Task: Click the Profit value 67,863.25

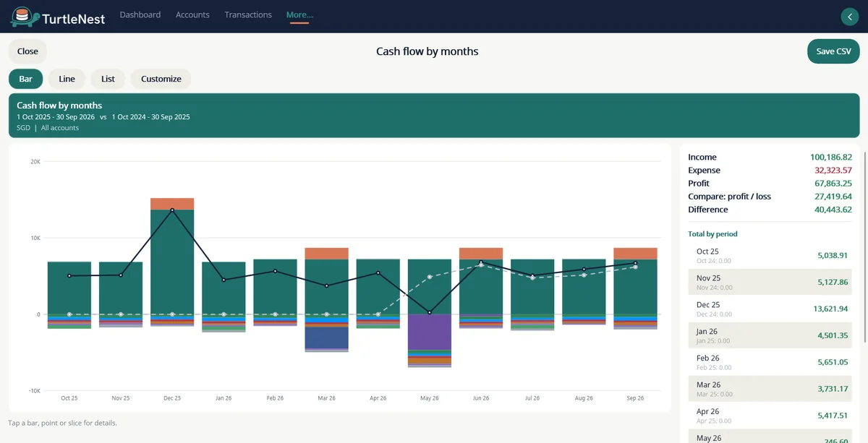Action: click(833, 184)
